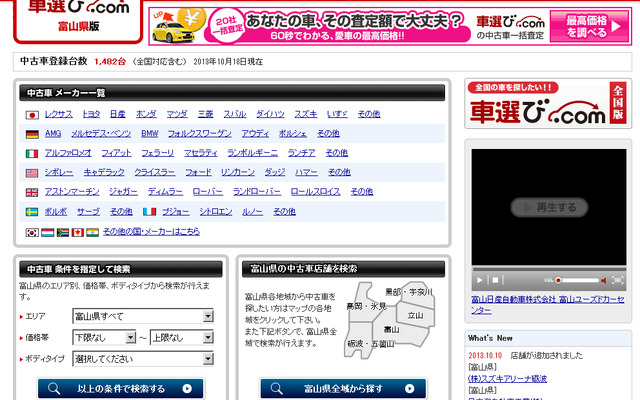
Task: Toggle video fullscreen icon
Action: pos(618,280)
